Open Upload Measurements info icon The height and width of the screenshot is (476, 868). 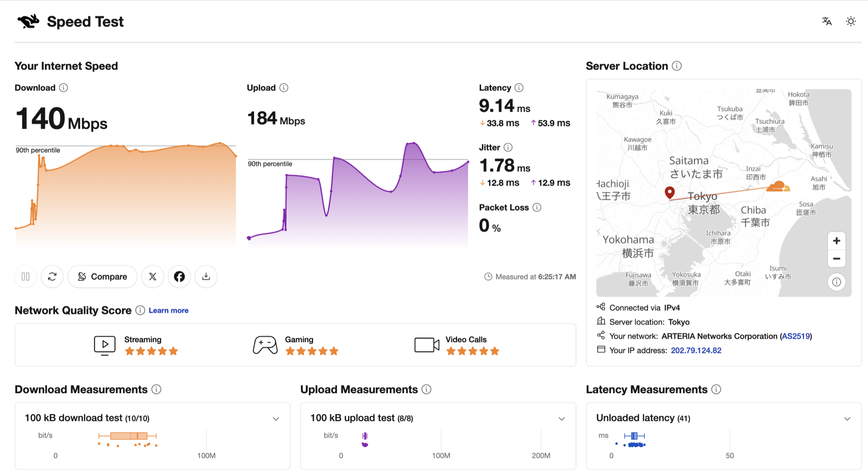click(427, 389)
